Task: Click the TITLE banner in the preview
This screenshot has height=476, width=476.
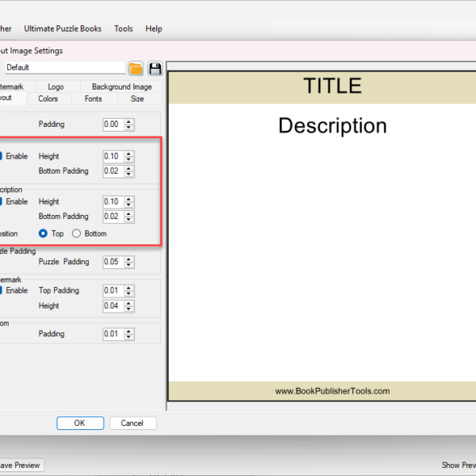Action: tap(332, 86)
